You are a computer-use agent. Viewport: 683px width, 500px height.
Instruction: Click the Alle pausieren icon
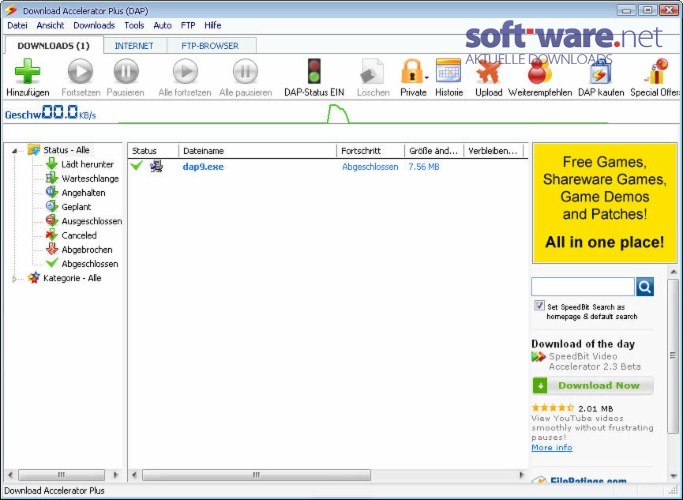click(x=245, y=71)
